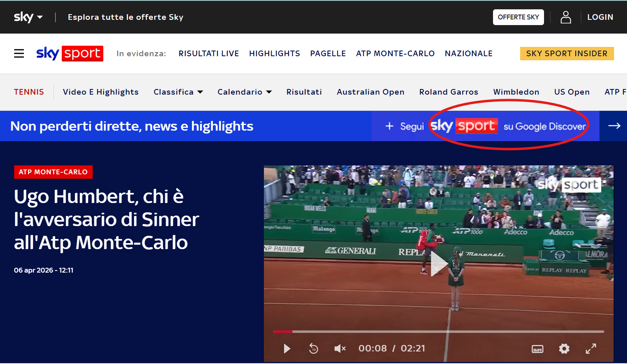Viewport: 627px width, 364px height.
Task: Enter fullscreen video mode
Action: pos(591,348)
